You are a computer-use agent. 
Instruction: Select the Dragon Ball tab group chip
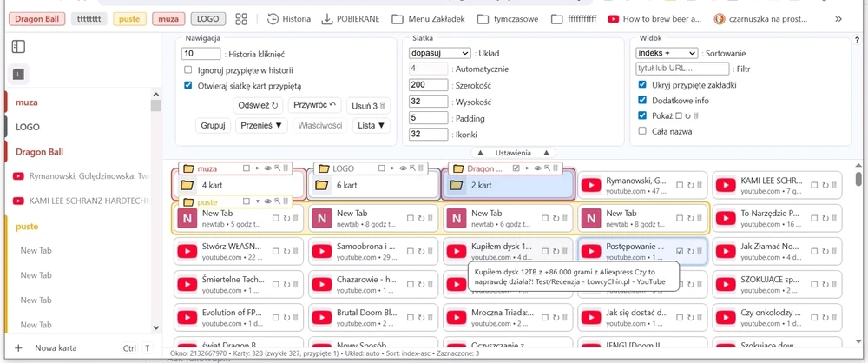[x=34, y=18]
